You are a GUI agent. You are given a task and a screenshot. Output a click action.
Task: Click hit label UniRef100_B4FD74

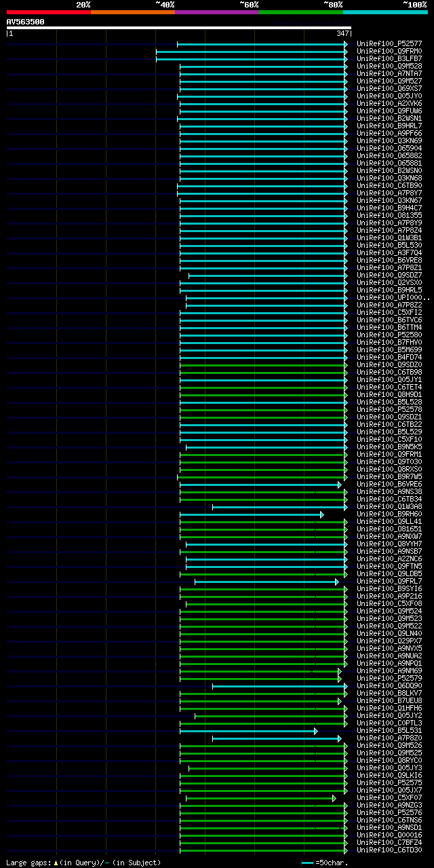(x=390, y=358)
